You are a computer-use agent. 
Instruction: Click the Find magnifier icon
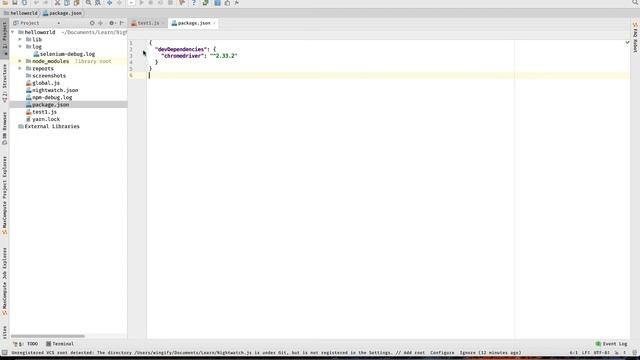[x=89, y=2]
